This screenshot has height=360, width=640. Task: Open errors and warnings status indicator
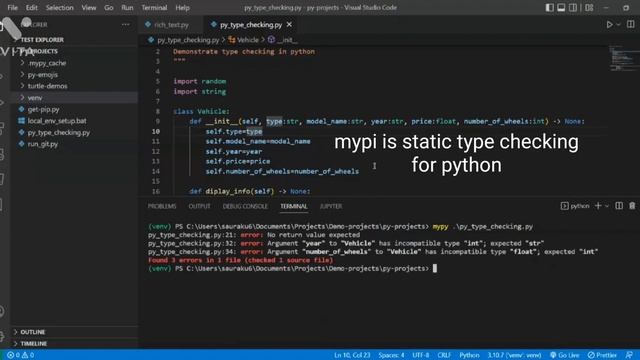[20, 355]
